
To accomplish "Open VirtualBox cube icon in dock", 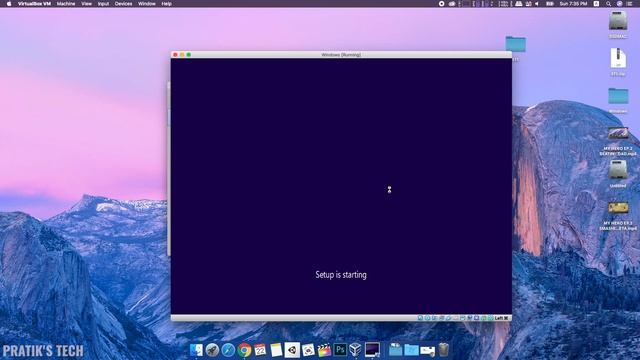I will pos(356,350).
